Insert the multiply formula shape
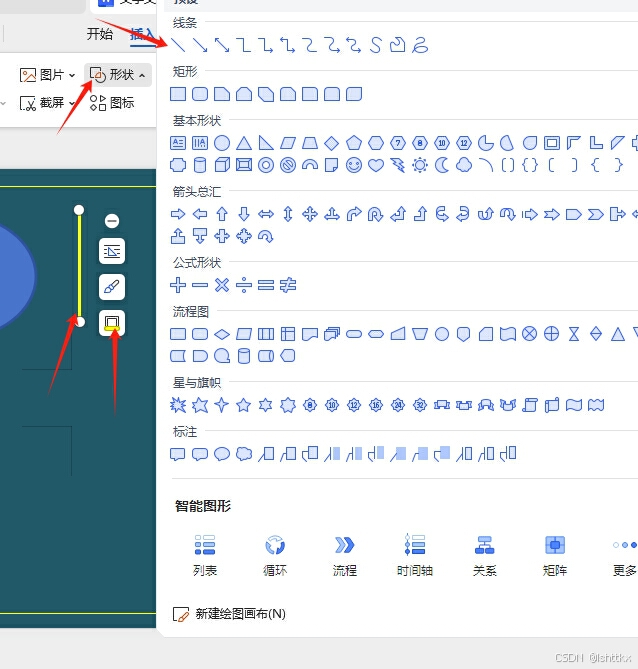Screen dimensions: 638x669 (222, 285)
